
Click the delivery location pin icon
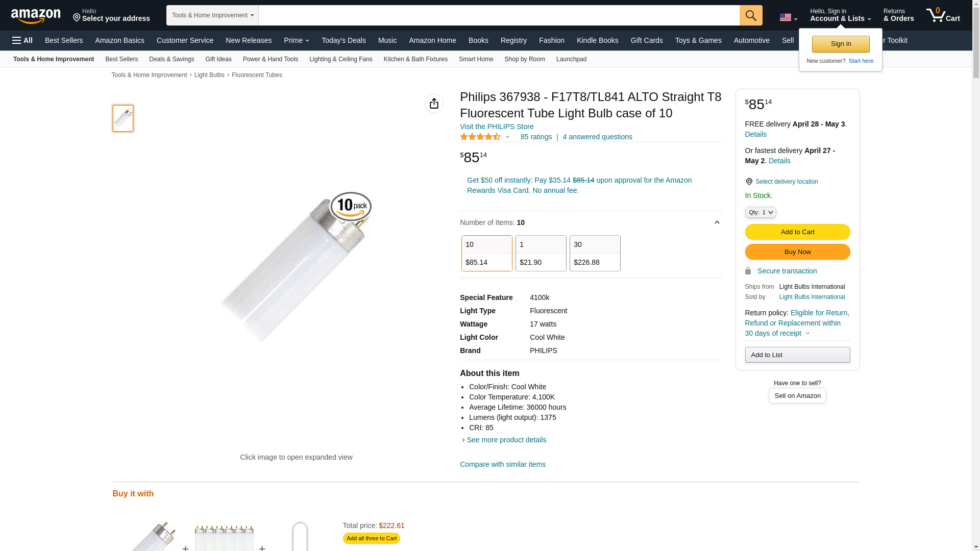tap(749, 182)
